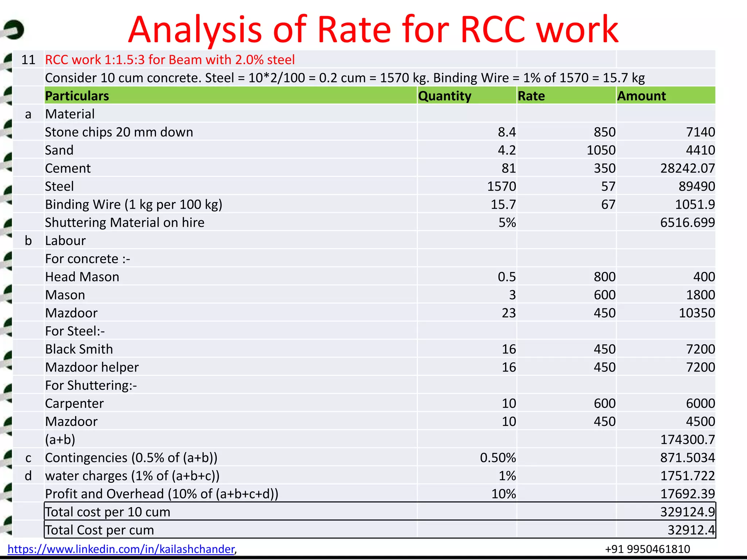Click the Total Cost per cum value 32912.4
747x560 pixels.
pyautogui.click(x=691, y=530)
